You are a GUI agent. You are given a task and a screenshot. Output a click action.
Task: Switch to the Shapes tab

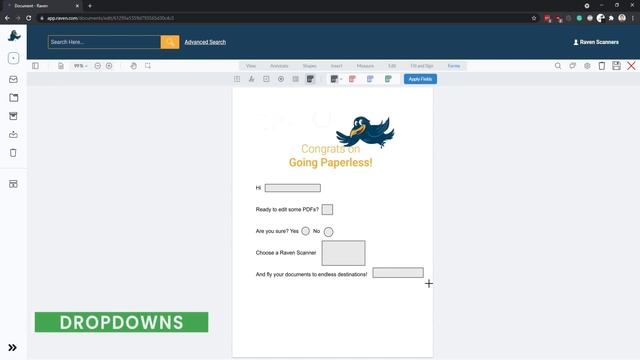click(x=309, y=66)
